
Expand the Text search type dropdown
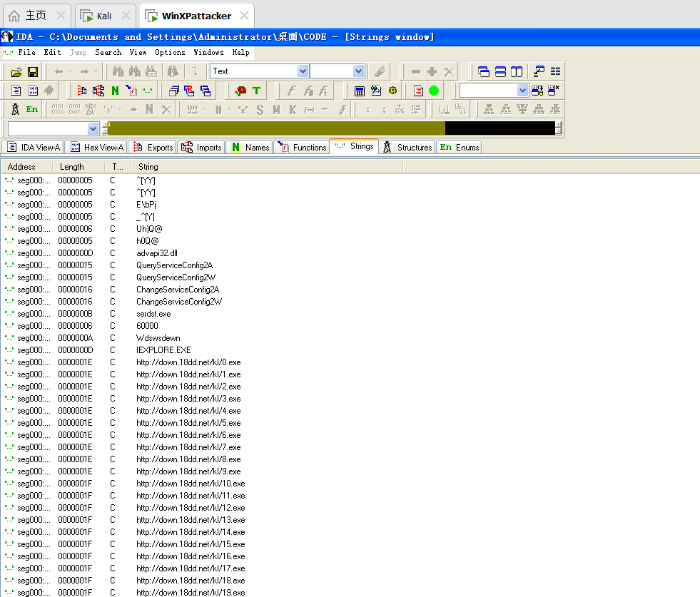pyautogui.click(x=303, y=71)
